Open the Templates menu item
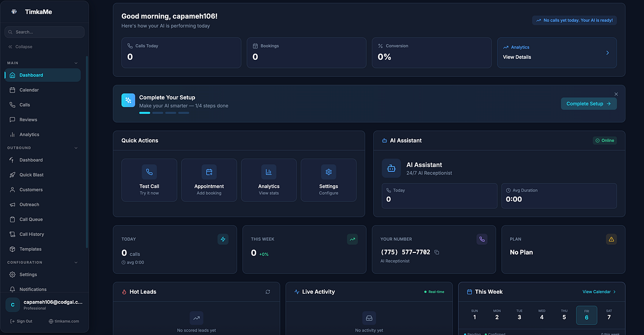The width and height of the screenshot is (644, 335). (x=42, y=249)
